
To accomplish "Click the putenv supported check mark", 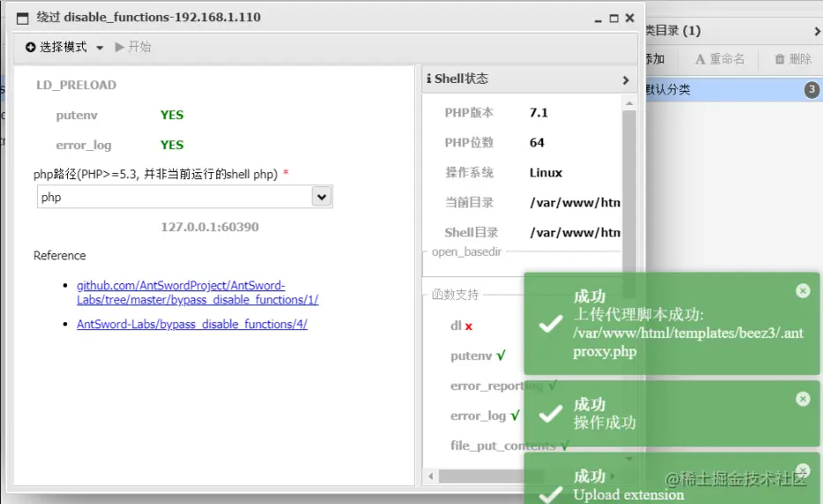I will [x=501, y=356].
